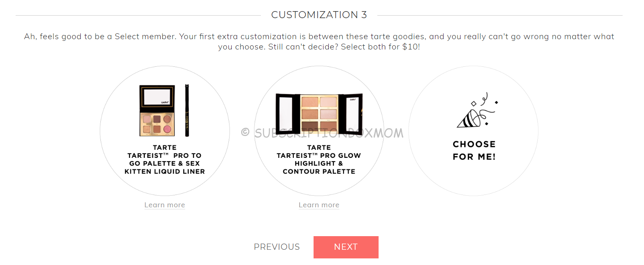Pick the Choose For Me option

tap(473, 131)
